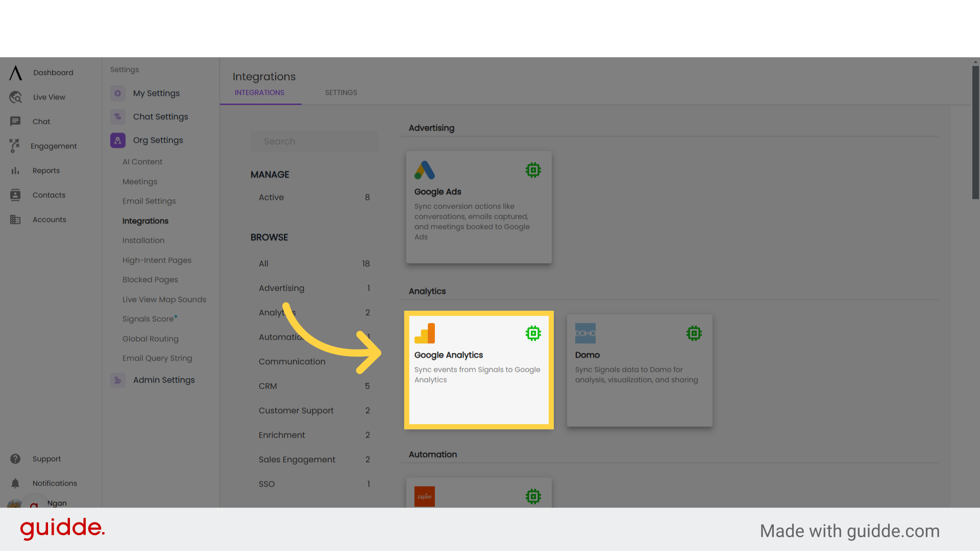This screenshot has width=980, height=551.
Task: Open Live View globe icon
Action: [x=15, y=97]
